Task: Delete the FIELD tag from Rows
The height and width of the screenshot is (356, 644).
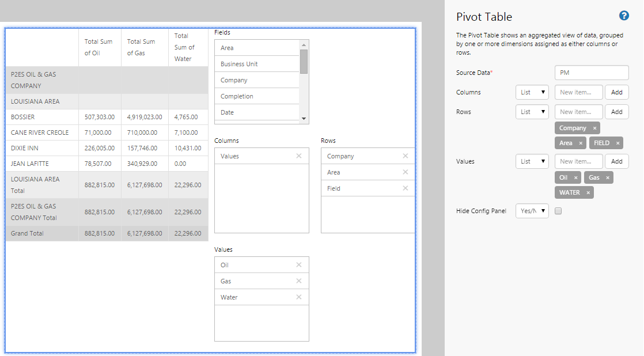Action: click(x=618, y=143)
